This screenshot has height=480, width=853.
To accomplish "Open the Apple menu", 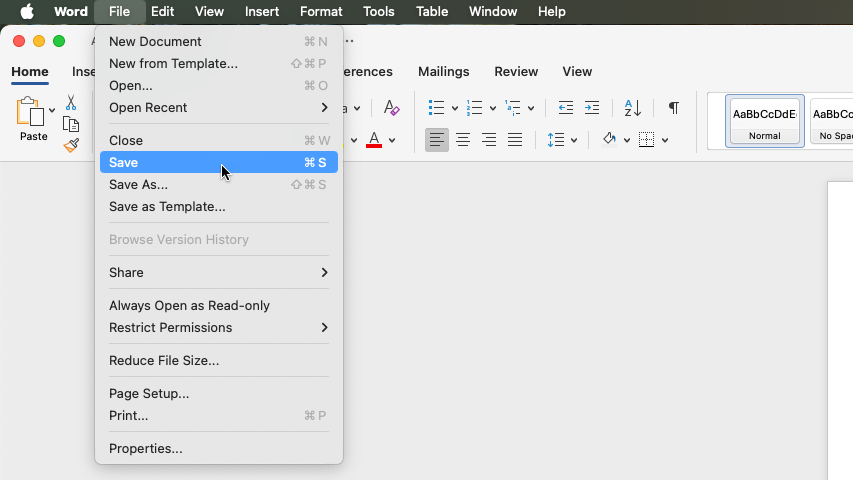I will pos(27,11).
